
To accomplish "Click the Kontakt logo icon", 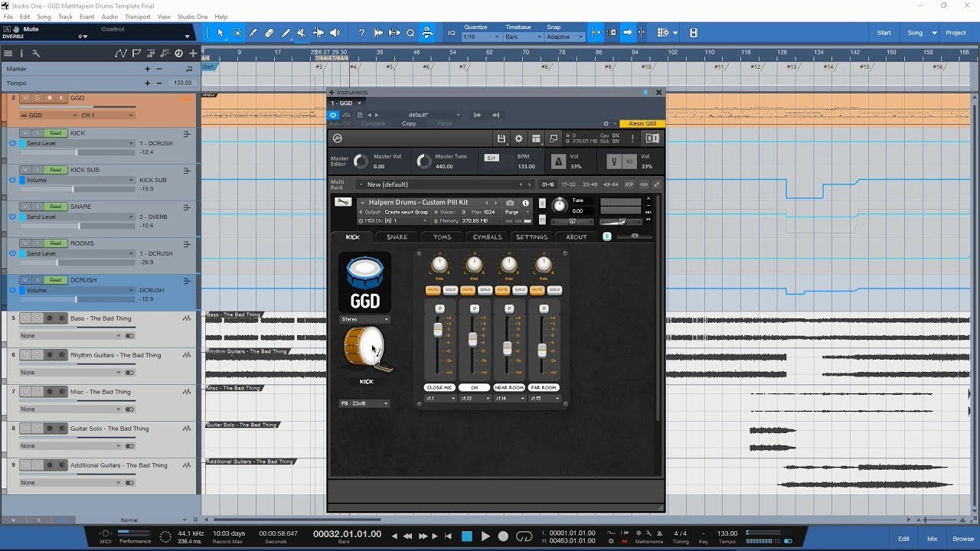I will click(x=338, y=139).
